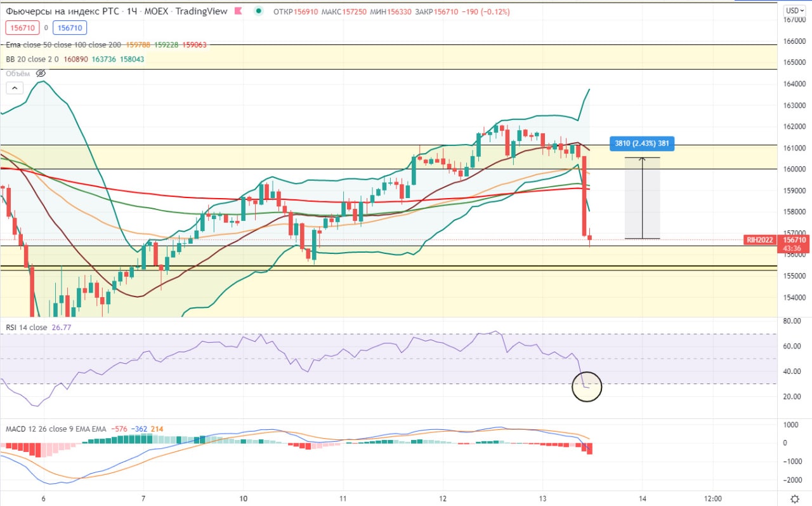The height and width of the screenshot is (506, 812).
Task: Select the RSI 14 close indicator legend
Action: coord(27,328)
